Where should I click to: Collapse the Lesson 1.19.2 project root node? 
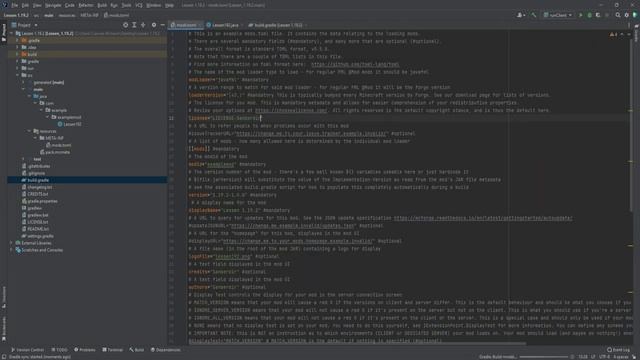12,33
